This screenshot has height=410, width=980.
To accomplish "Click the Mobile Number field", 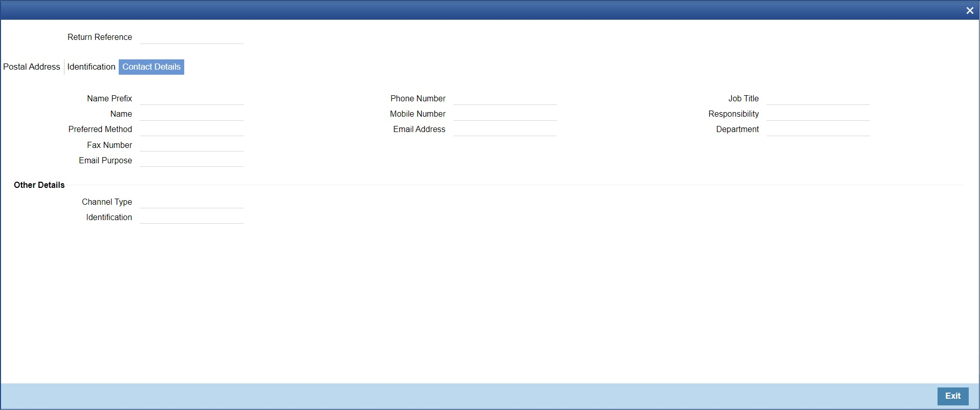I will pos(505,114).
